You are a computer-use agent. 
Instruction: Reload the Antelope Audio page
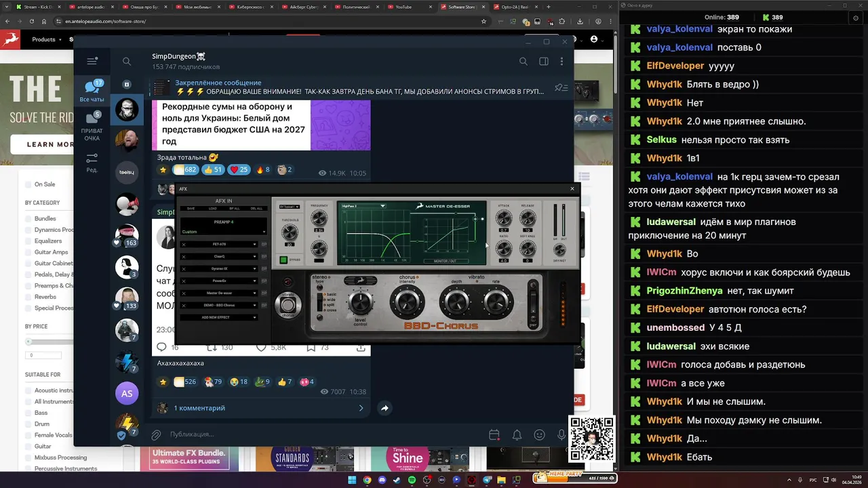click(x=31, y=21)
